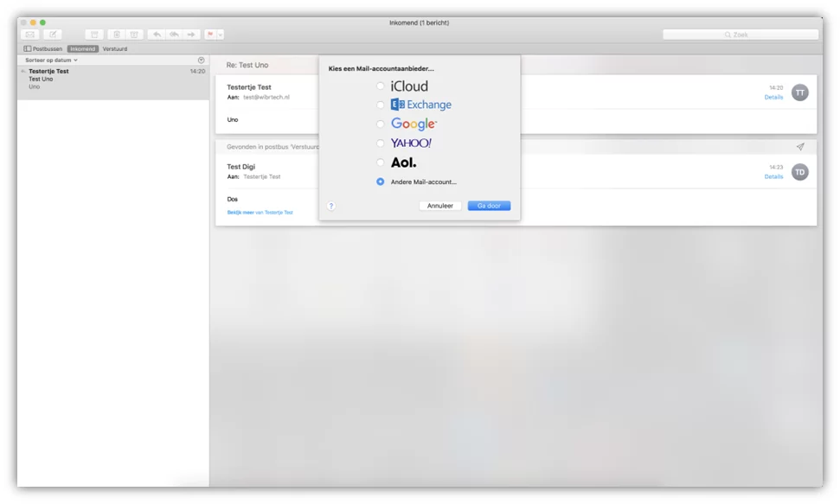The image size is (840, 504).
Task: Click the Inkomend (1 bericht) window title
Action: 419,22
